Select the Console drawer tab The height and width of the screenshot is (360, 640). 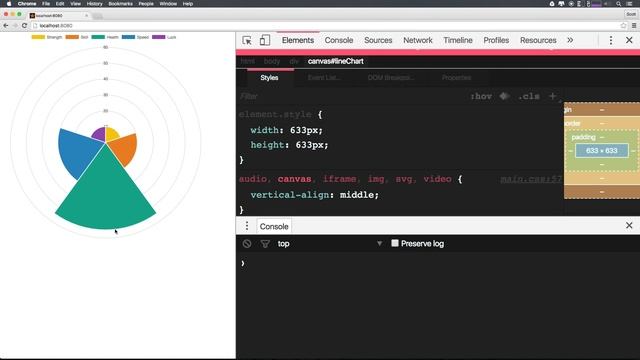(x=274, y=227)
